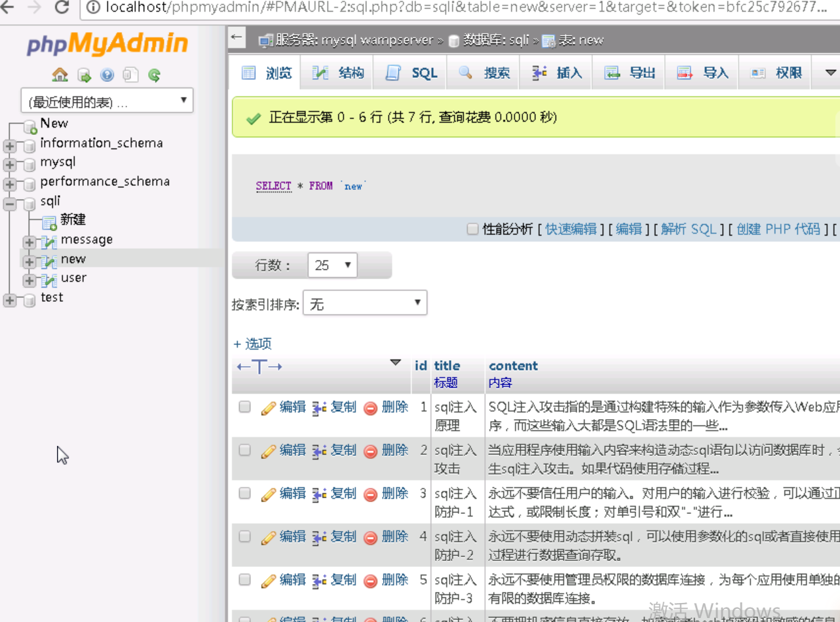Viewport: 840px width, 622px height.
Task: Switch to the 插入 insert tab
Action: (557, 73)
